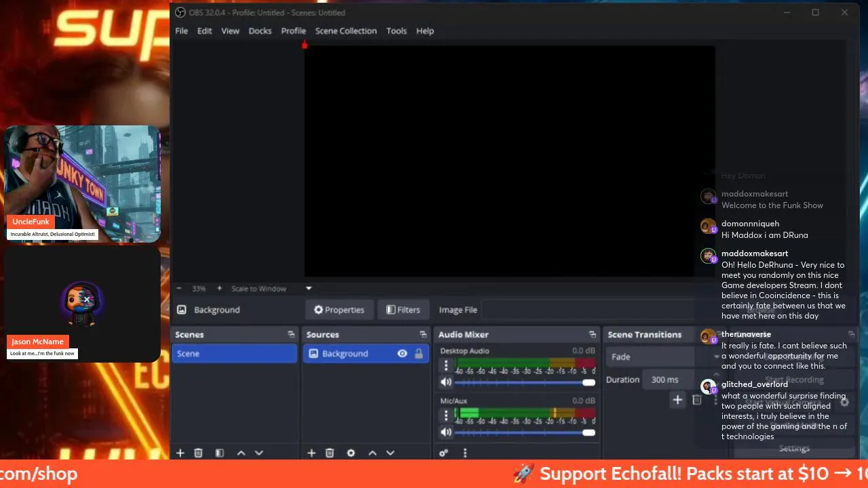Click the Desktop Audio 0.0 dB value
This screenshot has height=488, width=868.
coord(583,350)
